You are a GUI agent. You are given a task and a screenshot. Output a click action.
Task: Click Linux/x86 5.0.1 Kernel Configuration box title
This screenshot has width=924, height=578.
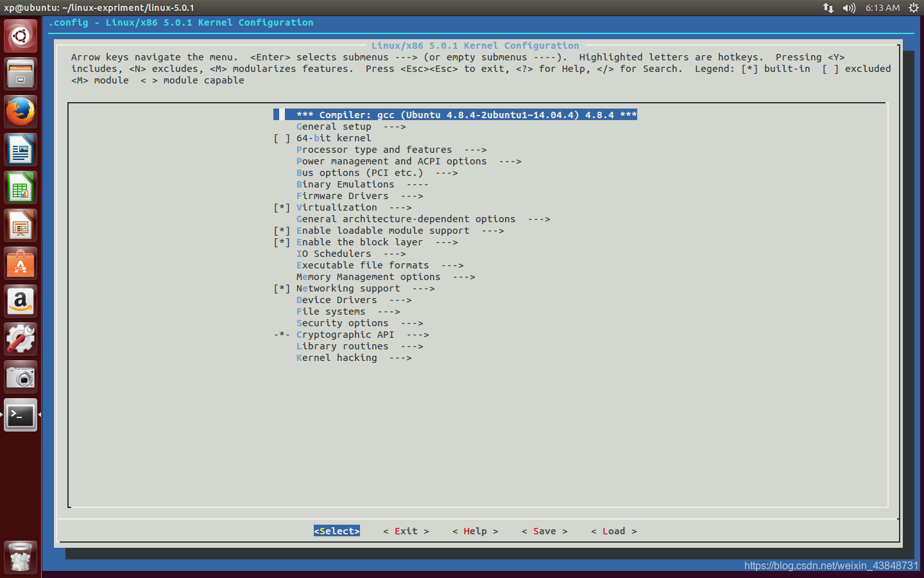(x=475, y=46)
